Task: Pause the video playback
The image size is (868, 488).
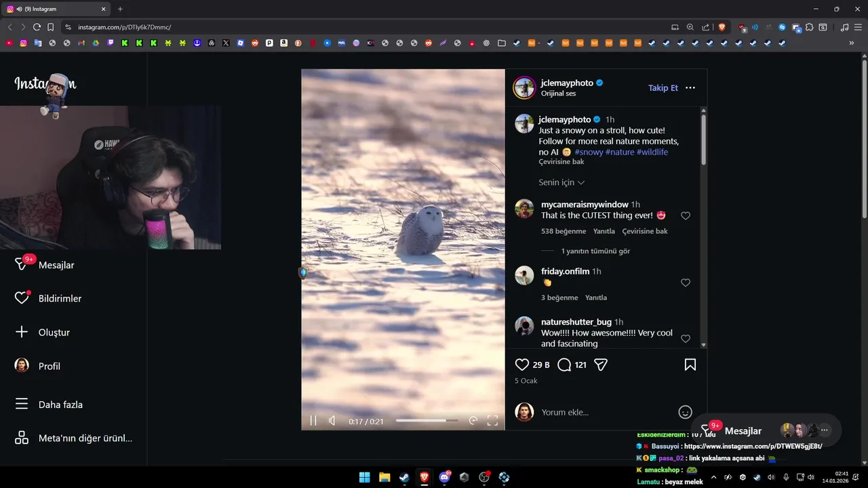Action: [313, 421]
